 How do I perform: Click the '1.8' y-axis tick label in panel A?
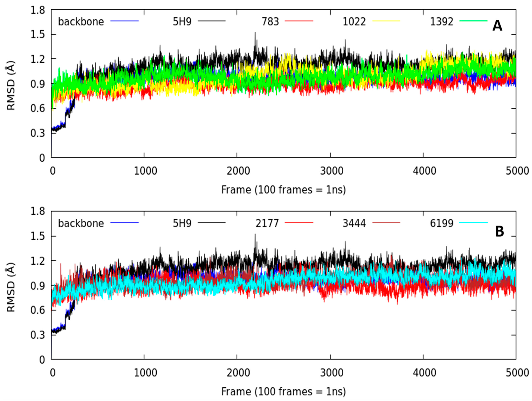pyautogui.click(x=38, y=10)
